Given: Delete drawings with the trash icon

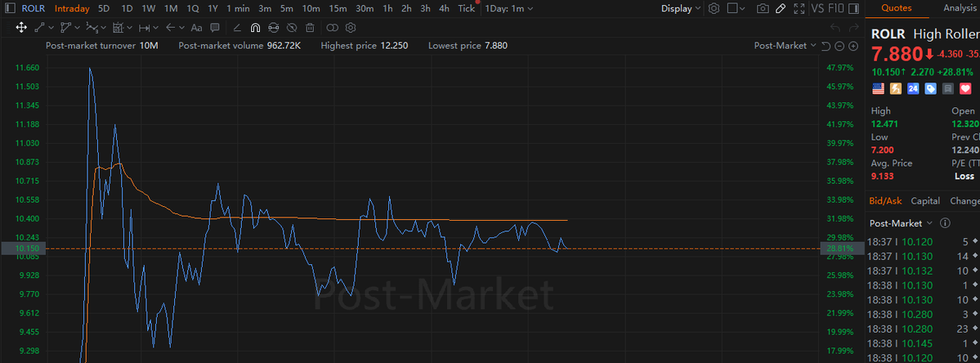Looking at the screenshot, I should coord(310,28).
